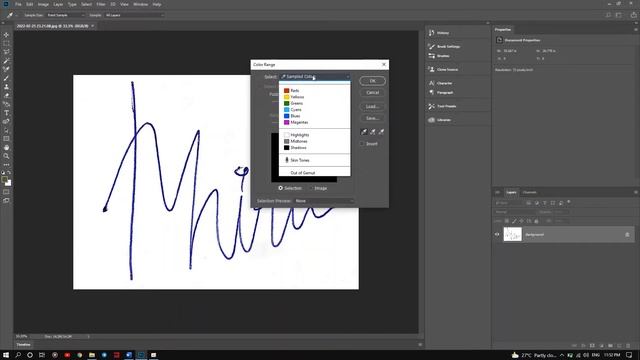Open the Image menu
Screen dimensions: 640x360
point(43,4)
